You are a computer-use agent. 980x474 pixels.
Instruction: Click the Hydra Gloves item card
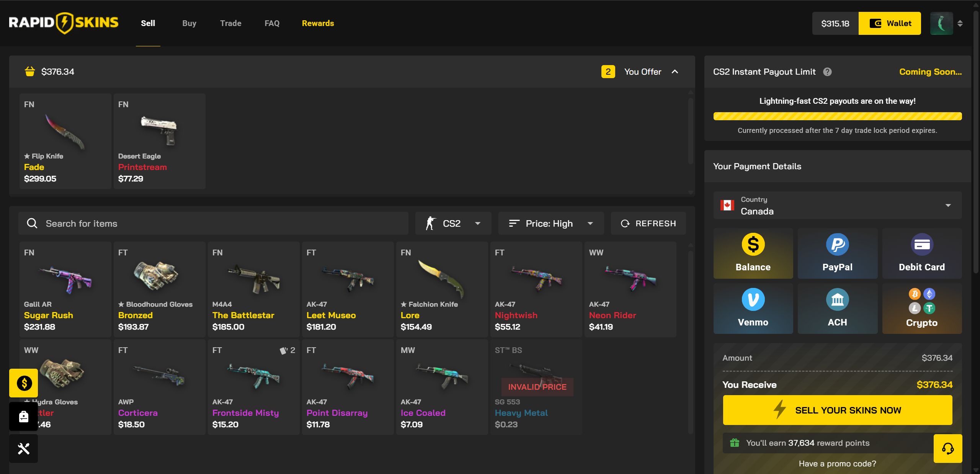point(65,387)
